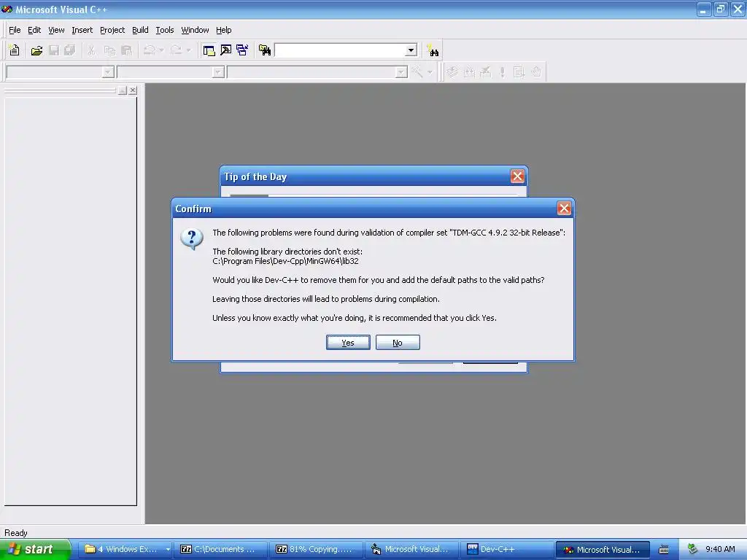Click the WizardBar actions wand icon
Viewport: 747px width, 560px height.
tap(417, 72)
